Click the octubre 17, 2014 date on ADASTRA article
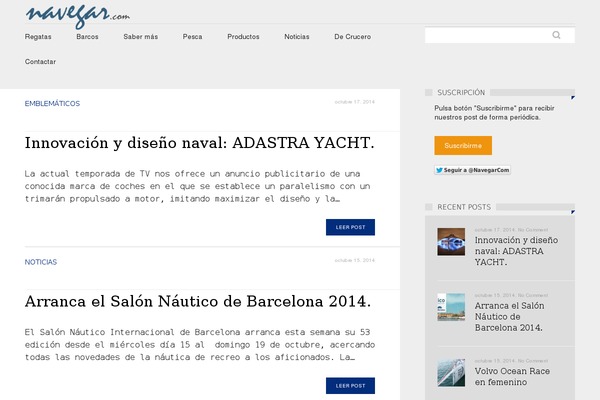 click(355, 102)
